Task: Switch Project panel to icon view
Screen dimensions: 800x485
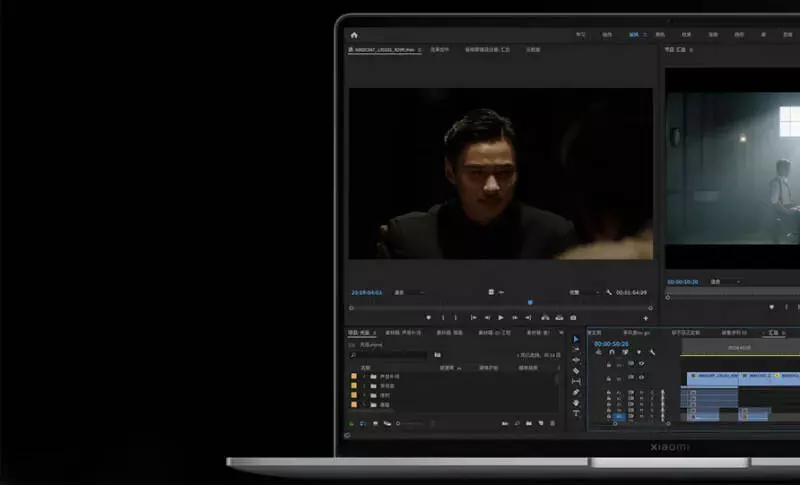Action: 376,423
